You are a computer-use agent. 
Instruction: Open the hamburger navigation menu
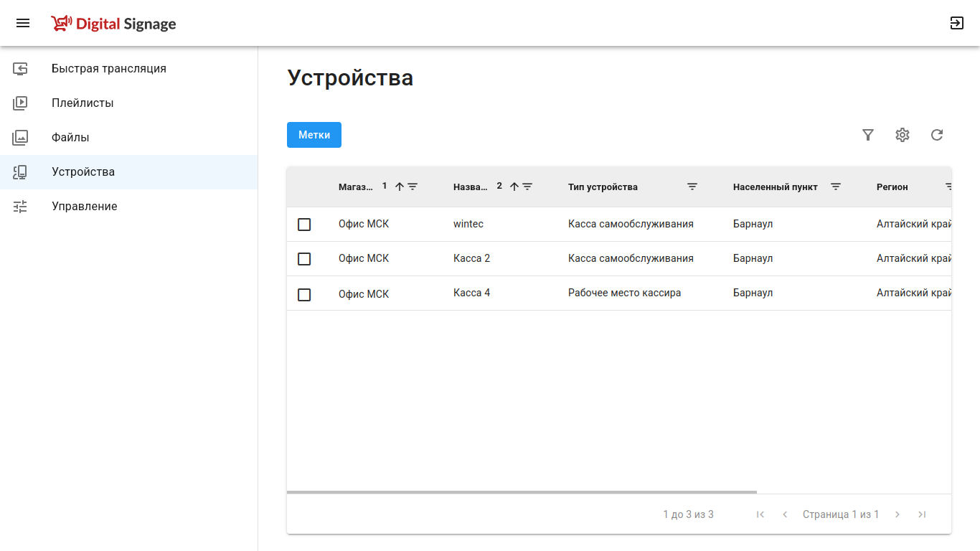[23, 23]
